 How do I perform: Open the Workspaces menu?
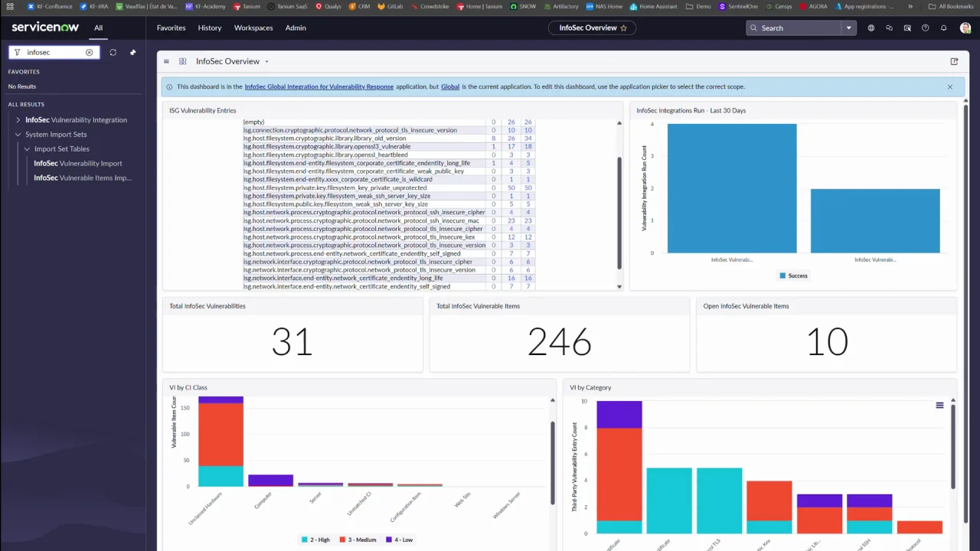coord(253,28)
